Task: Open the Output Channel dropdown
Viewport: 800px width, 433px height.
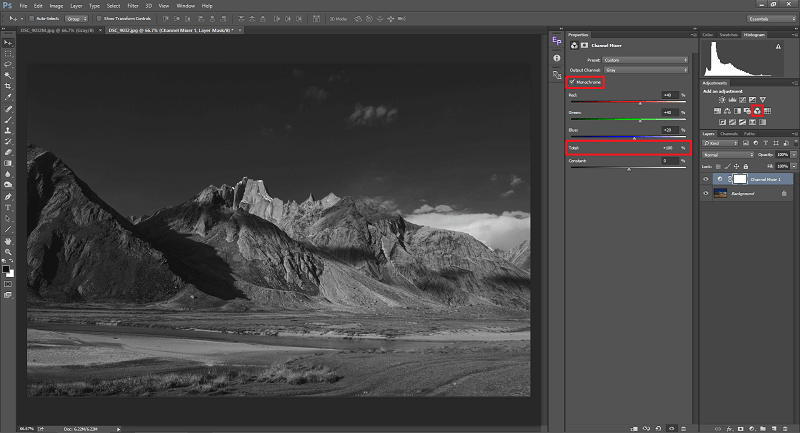Action: coord(647,69)
